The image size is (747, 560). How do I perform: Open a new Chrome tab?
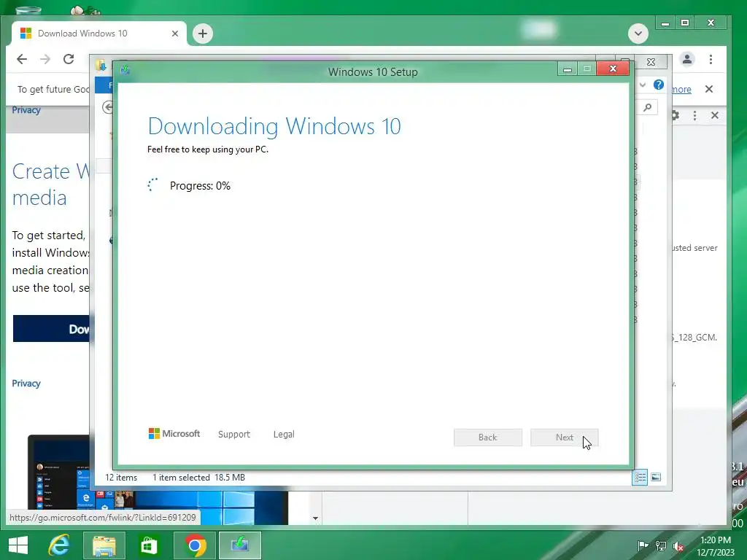[203, 34]
